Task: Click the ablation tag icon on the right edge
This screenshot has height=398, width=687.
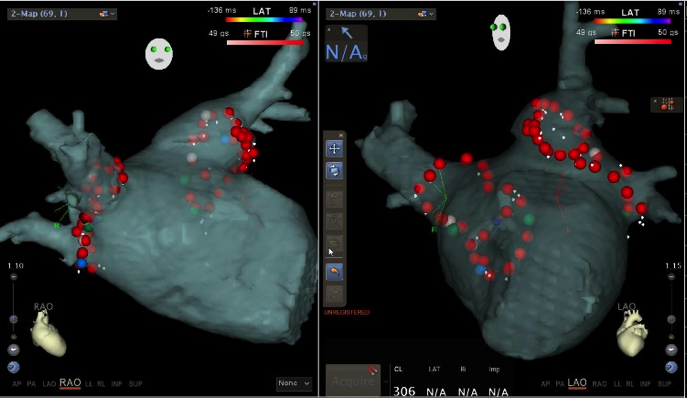Action: (667, 104)
